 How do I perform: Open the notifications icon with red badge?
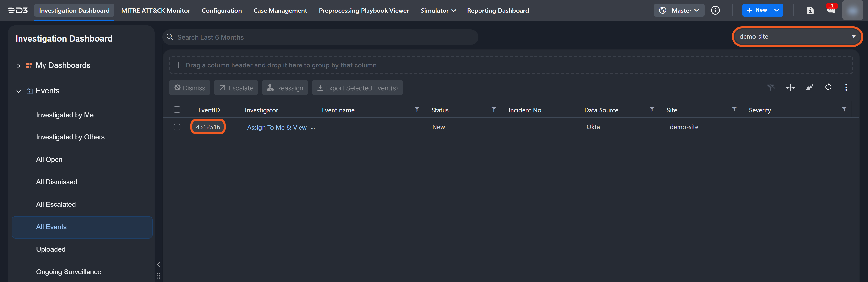pyautogui.click(x=831, y=10)
